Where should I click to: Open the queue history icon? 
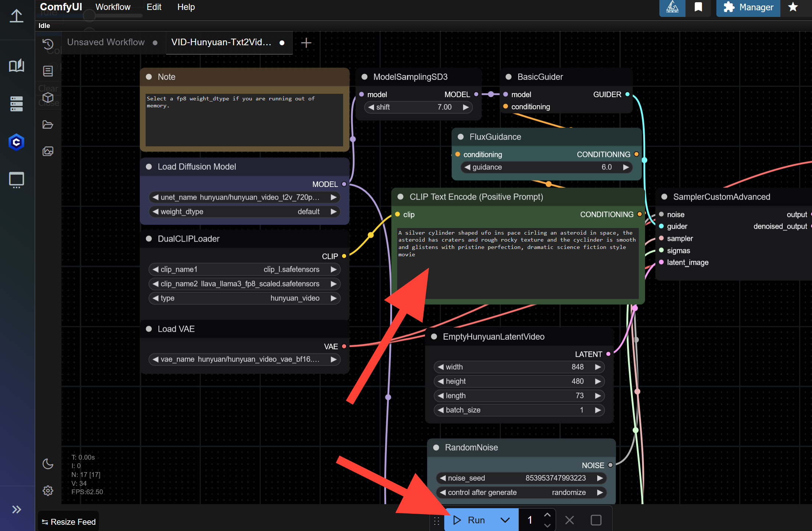[48, 44]
